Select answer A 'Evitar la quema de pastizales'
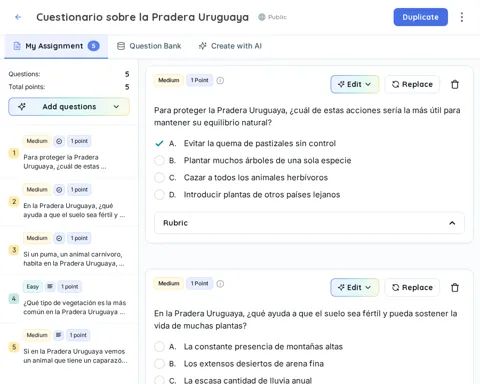 tap(159, 143)
